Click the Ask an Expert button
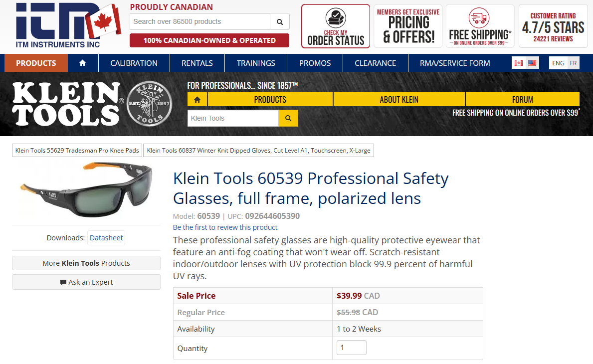 (x=86, y=282)
